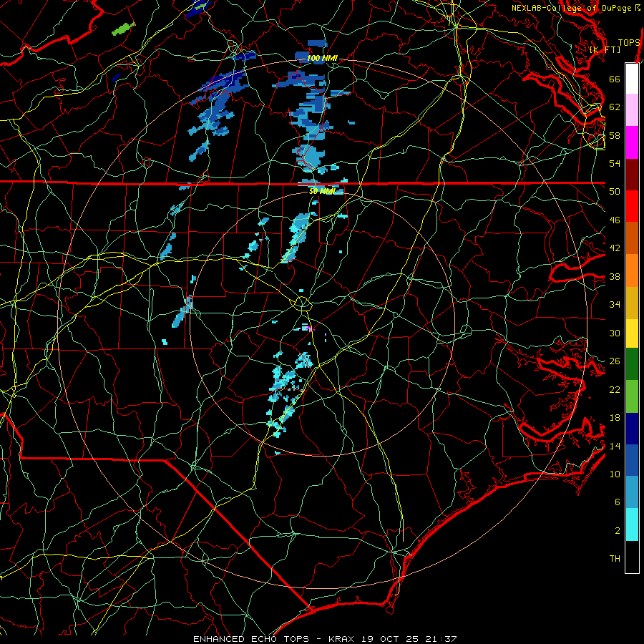
Task: Click the "50" legend value
Action: click(615, 192)
